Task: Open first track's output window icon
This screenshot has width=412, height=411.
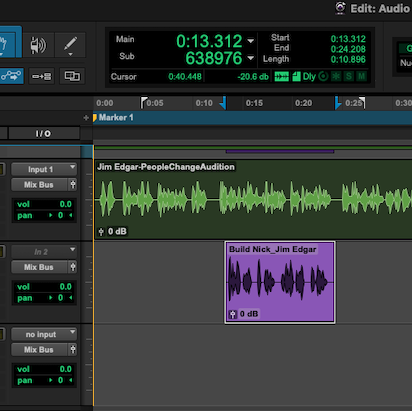Action: click(73, 185)
